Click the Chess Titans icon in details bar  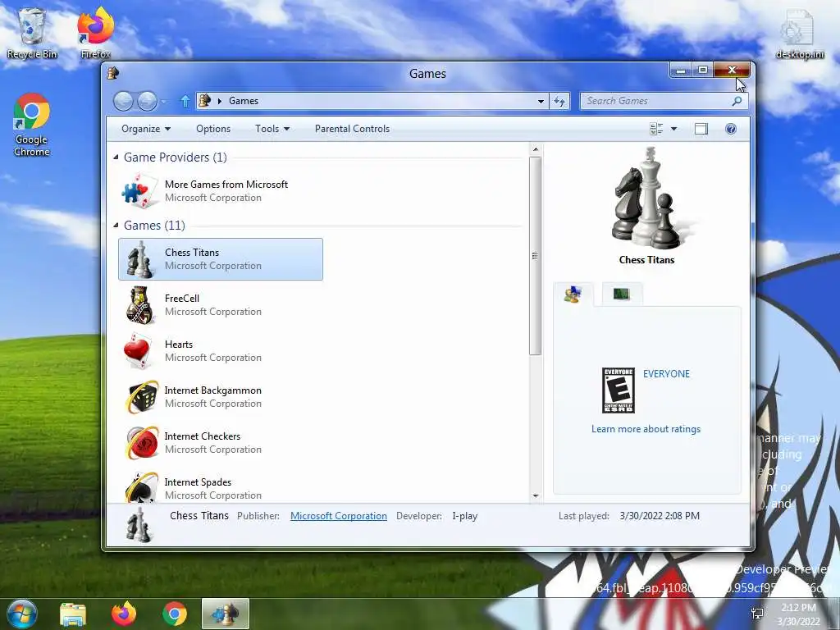pos(139,524)
